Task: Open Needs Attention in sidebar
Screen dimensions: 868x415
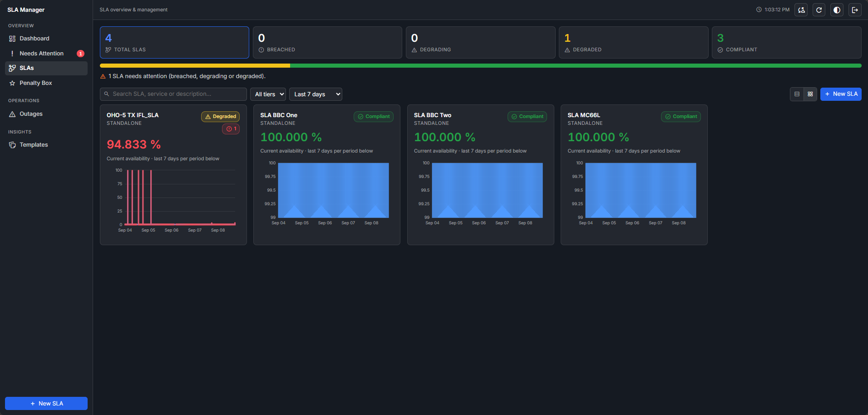Action: pos(46,54)
